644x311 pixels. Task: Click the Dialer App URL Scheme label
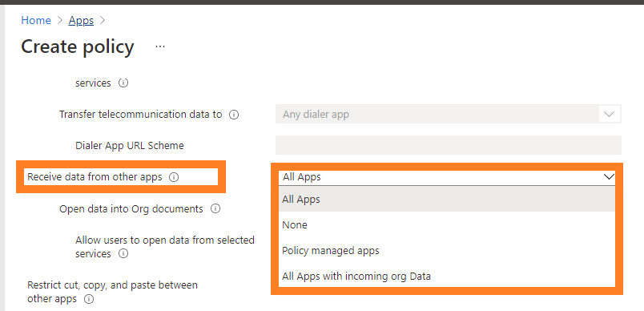(x=130, y=145)
